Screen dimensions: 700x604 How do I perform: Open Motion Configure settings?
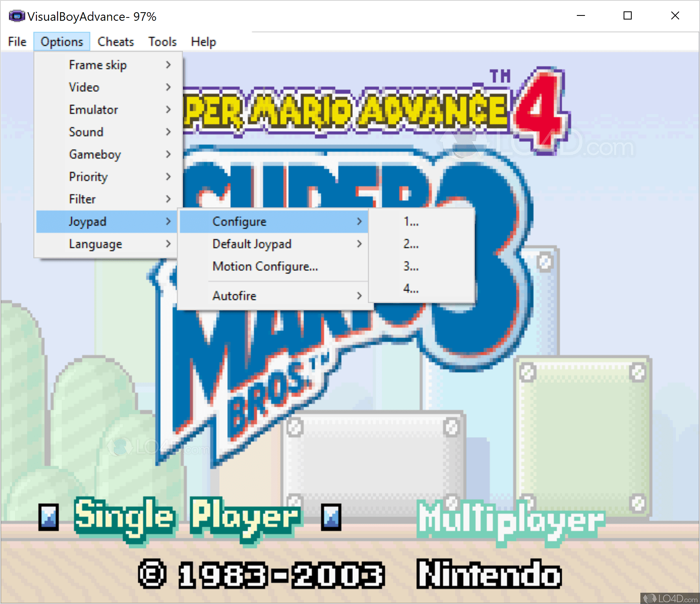click(265, 266)
